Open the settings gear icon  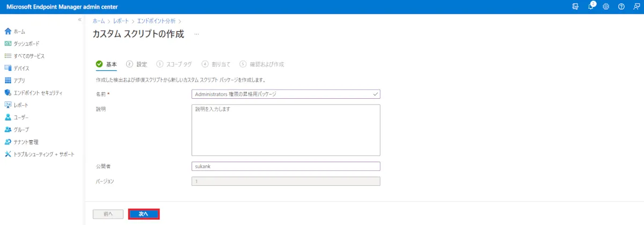pyautogui.click(x=606, y=6)
